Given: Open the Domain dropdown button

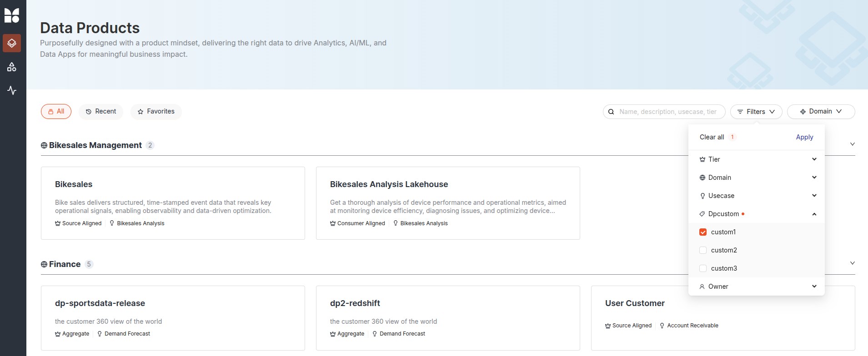Looking at the screenshot, I should pyautogui.click(x=821, y=112).
